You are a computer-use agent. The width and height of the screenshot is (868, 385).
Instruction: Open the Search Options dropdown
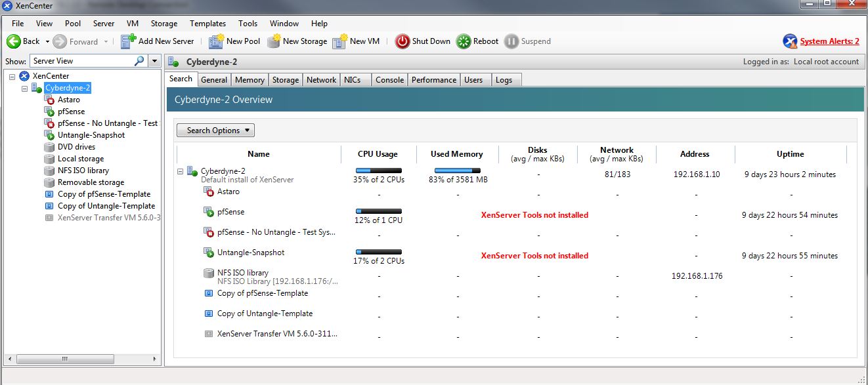tap(215, 131)
